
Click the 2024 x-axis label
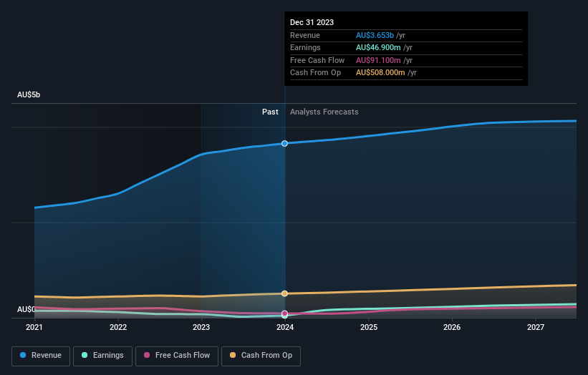click(285, 327)
